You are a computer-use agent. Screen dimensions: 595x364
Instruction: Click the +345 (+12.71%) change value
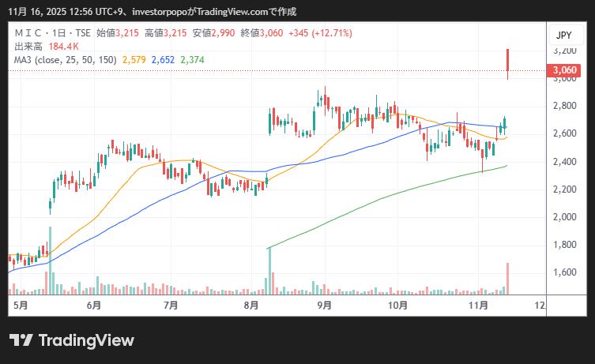pyautogui.click(x=321, y=33)
